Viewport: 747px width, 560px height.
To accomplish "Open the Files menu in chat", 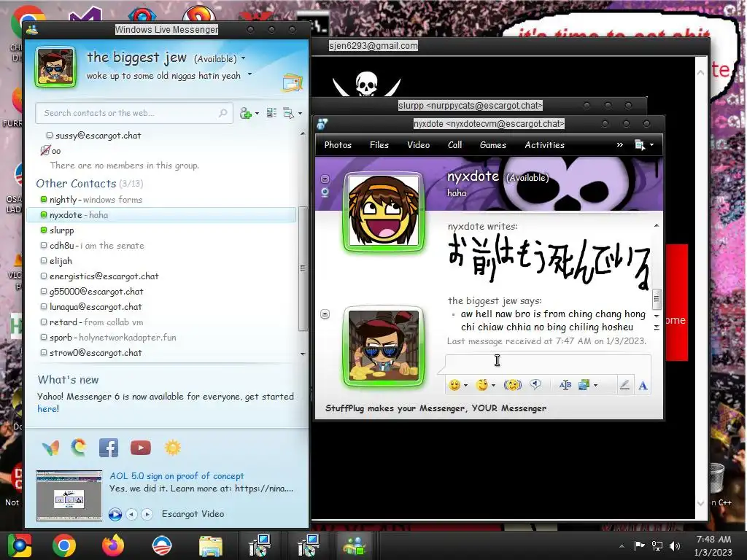I will point(379,145).
